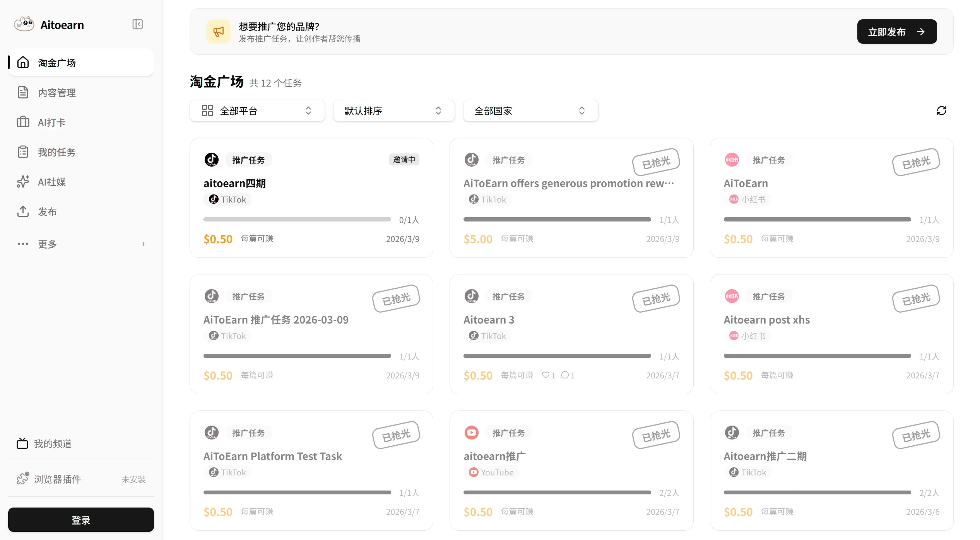This screenshot has width=980, height=540.
Task: Click megaphone icon in promotion banner
Action: [x=218, y=32]
